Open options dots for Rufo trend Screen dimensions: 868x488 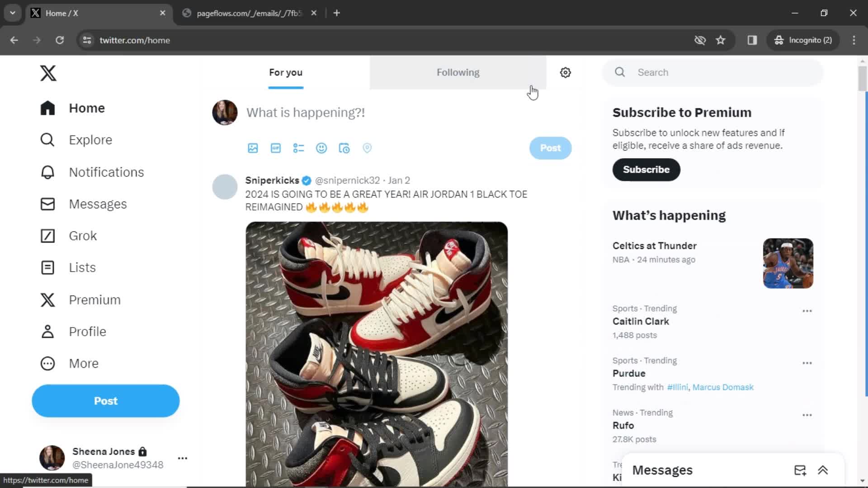(x=807, y=415)
